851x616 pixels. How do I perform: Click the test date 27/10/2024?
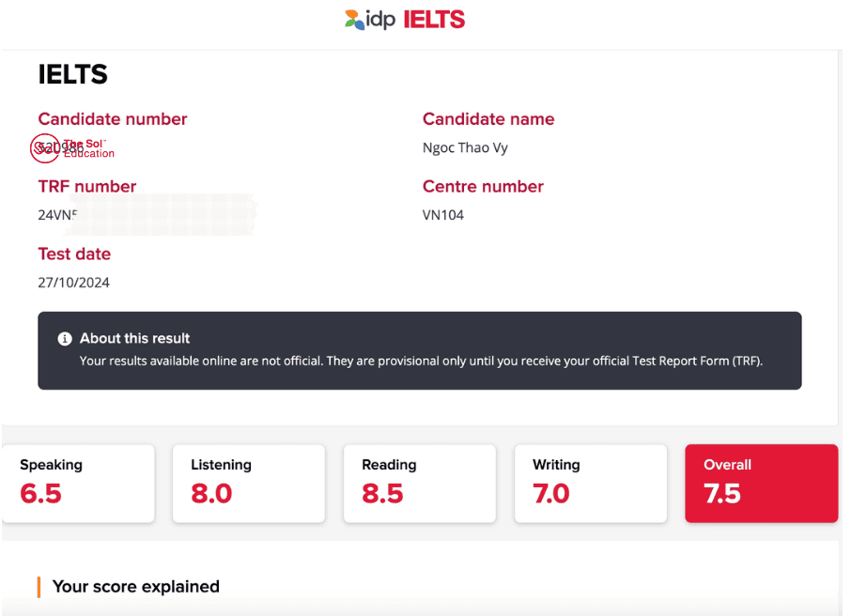pyautogui.click(x=73, y=283)
